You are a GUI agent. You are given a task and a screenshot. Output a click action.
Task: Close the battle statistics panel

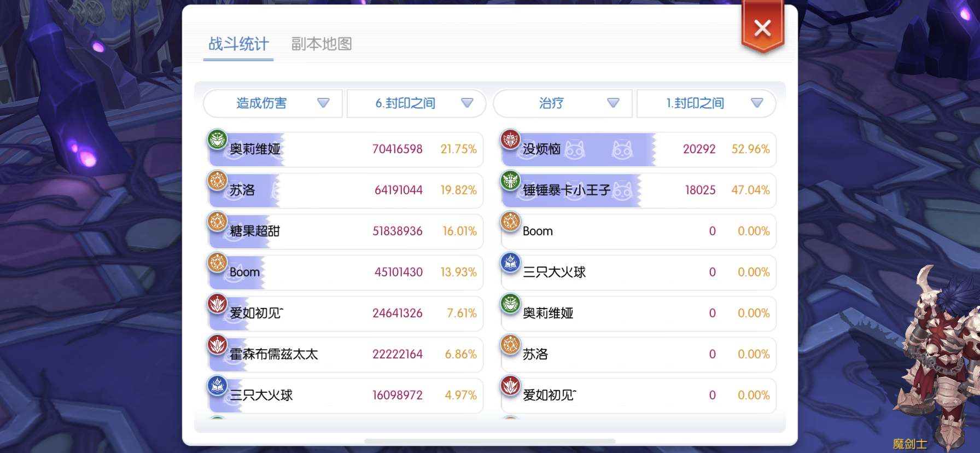coord(762,28)
